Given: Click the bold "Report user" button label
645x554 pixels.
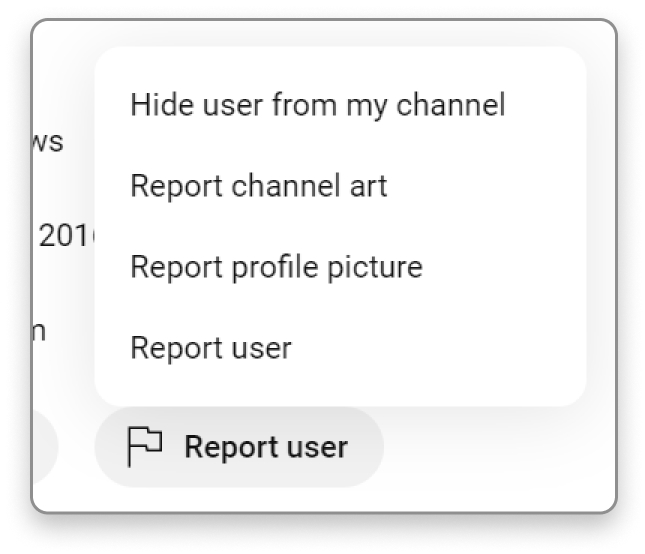Looking at the screenshot, I should click(266, 447).
